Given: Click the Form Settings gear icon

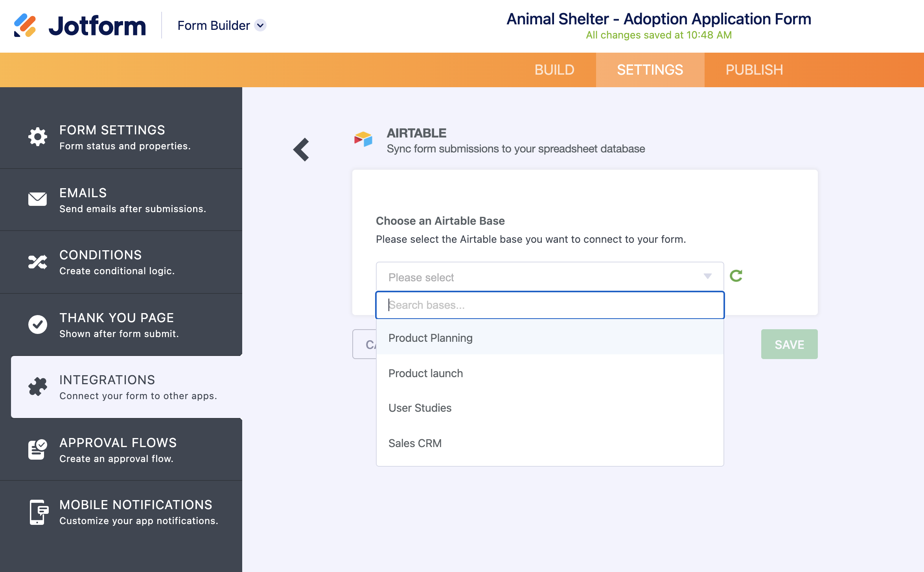Looking at the screenshot, I should 38,137.
